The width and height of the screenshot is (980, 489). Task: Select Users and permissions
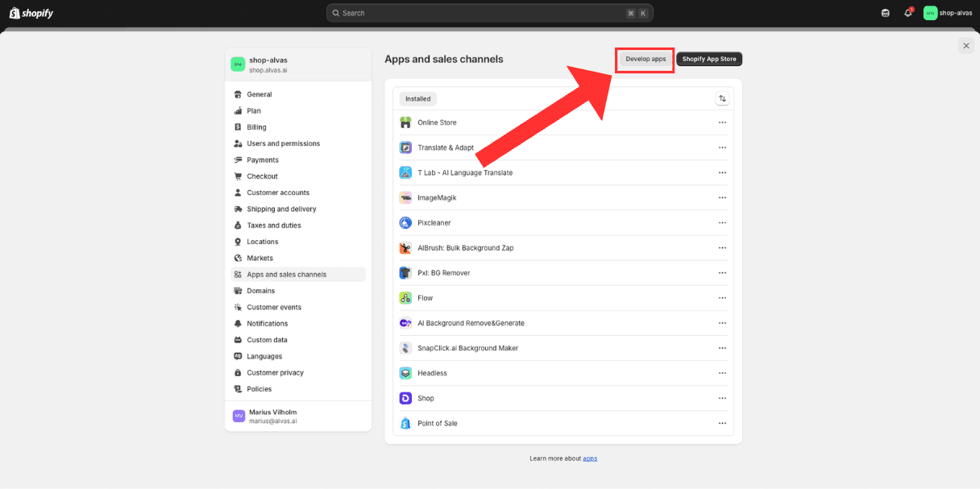(x=298, y=143)
